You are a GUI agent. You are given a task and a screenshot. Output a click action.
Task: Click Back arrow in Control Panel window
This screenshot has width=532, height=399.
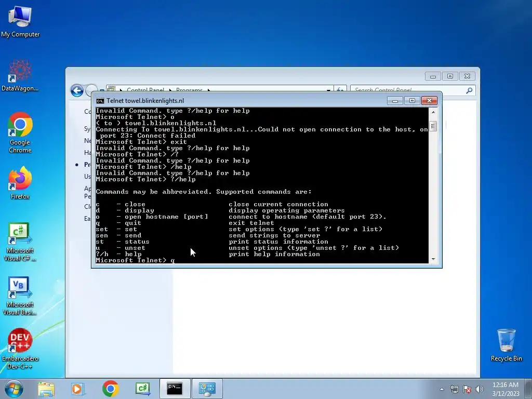77,90
